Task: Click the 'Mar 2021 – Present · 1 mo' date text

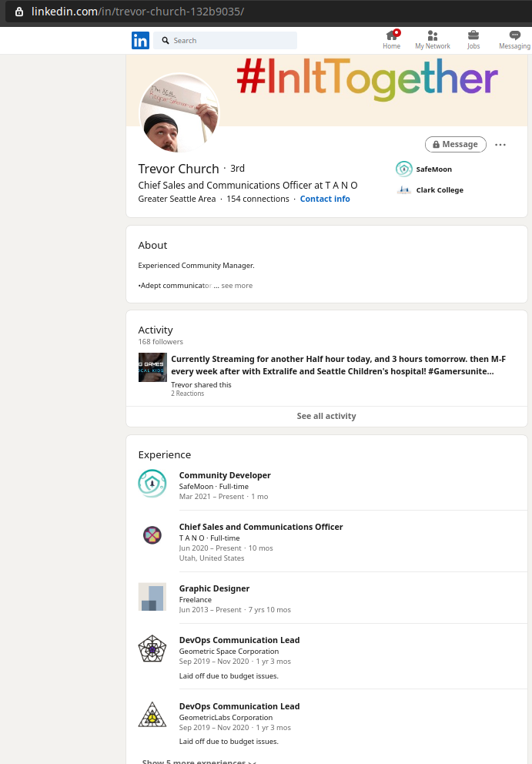Action: tap(223, 497)
